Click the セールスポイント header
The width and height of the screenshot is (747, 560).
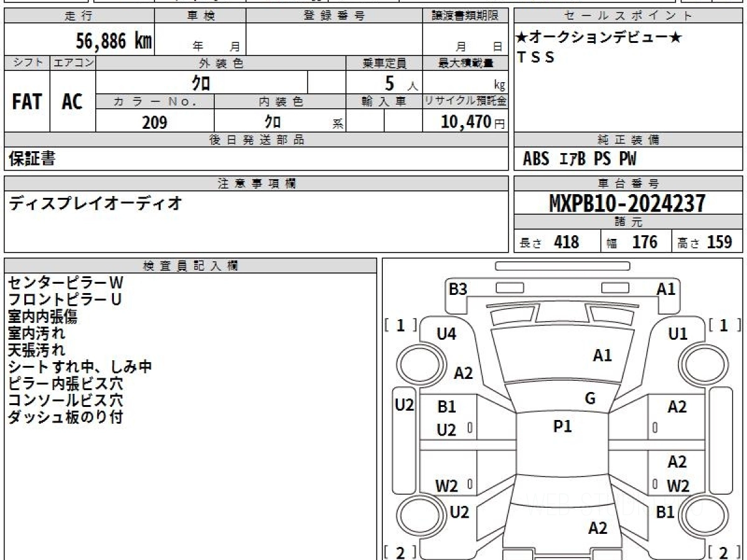[629, 16]
